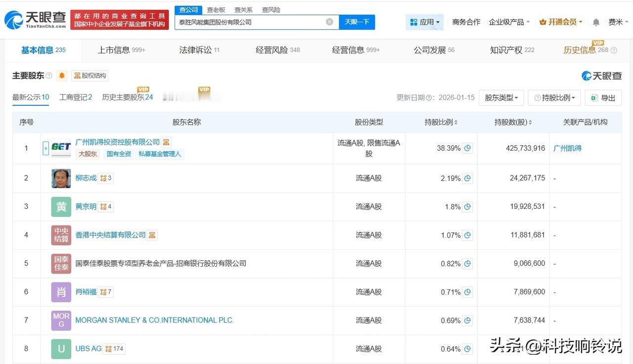The width and height of the screenshot is (633, 364).
Task: Clear the search box with the X icon
Action: [329, 22]
